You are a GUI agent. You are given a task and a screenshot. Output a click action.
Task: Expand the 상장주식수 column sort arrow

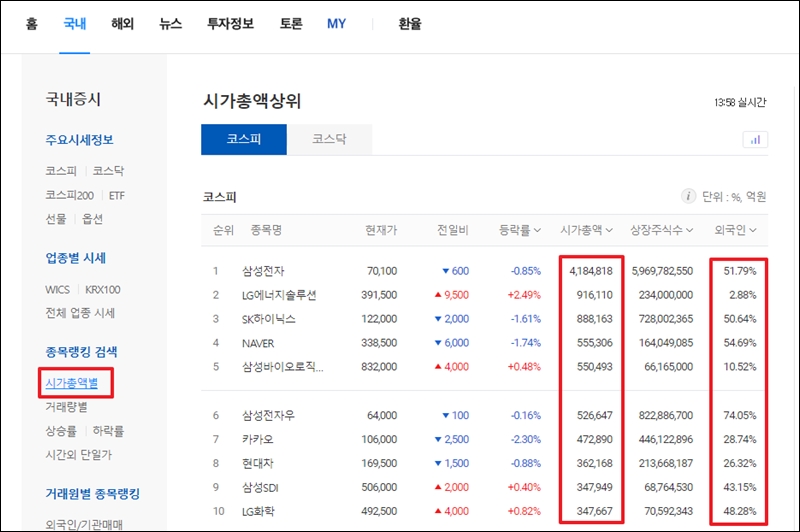[689, 231]
